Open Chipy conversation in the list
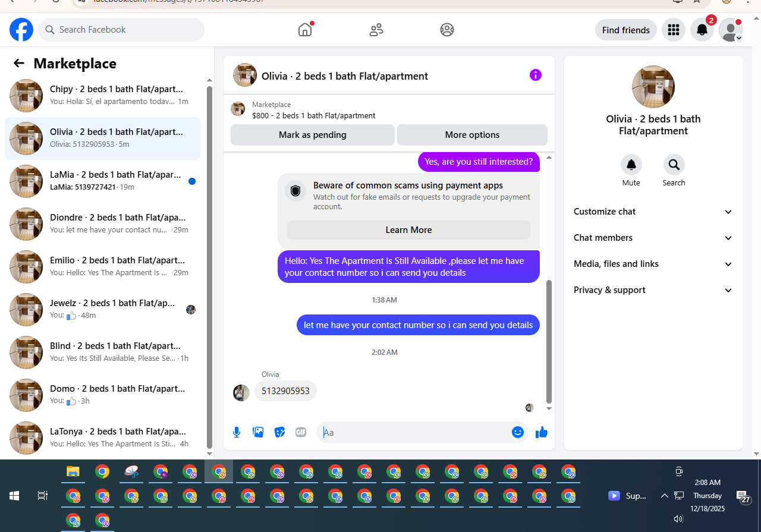Image resolution: width=761 pixels, height=532 pixels. click(103, 96)
